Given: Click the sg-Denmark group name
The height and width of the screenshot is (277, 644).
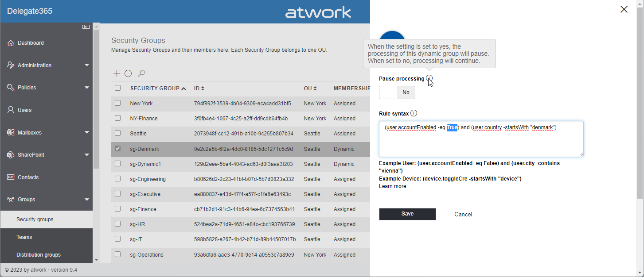Looking at the screenshot, I should tap(144, 149).
